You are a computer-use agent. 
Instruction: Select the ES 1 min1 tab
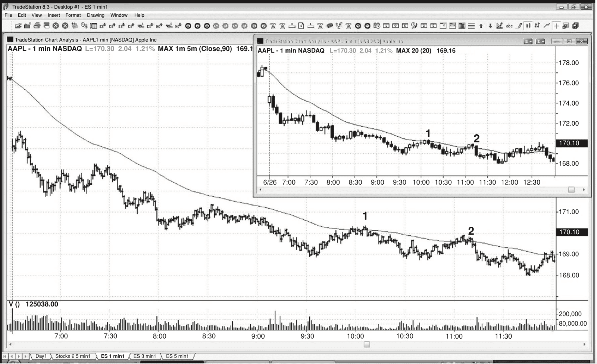click(113, 356)
